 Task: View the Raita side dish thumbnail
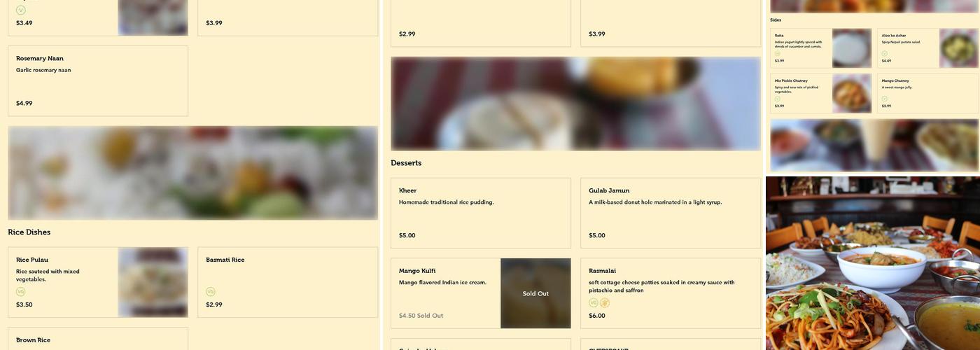click(851, 48)
